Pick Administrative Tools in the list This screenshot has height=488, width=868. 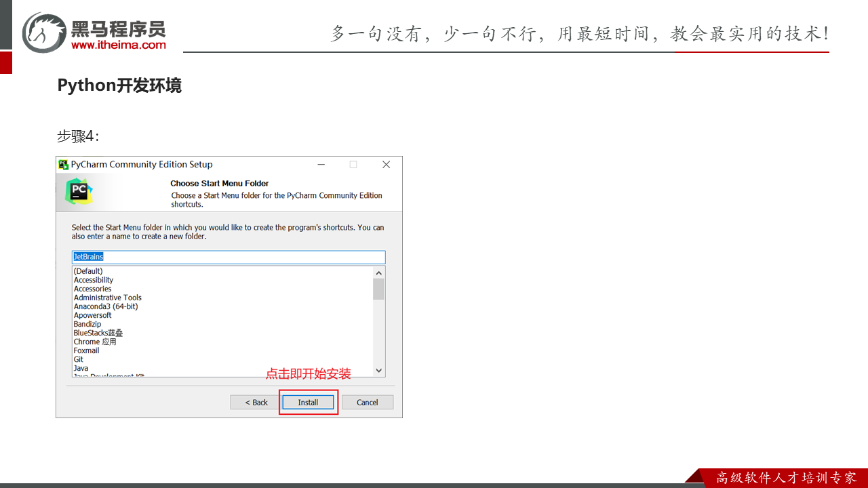pyautogui.click(x=107, y=298)
